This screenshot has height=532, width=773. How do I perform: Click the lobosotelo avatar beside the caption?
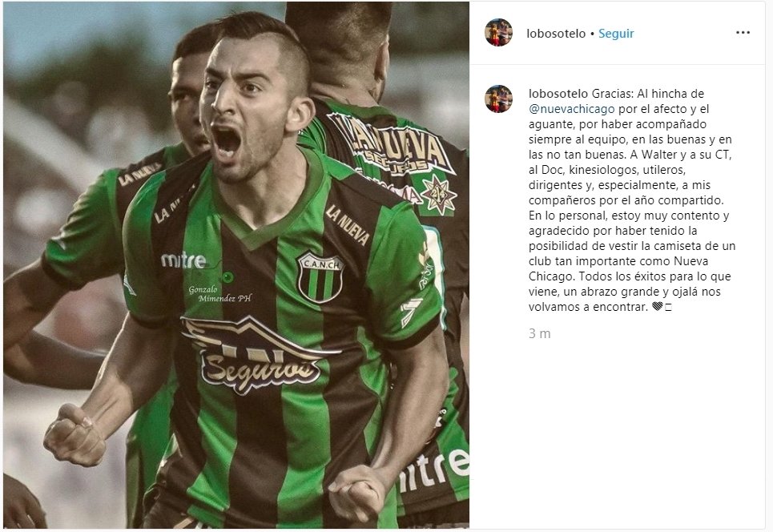(x=499, y=99)
